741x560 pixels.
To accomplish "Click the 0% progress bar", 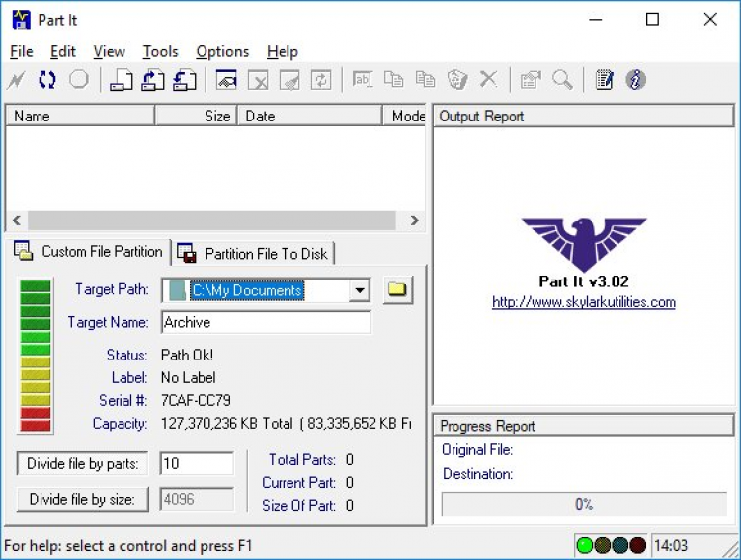I will click(584, 504).
